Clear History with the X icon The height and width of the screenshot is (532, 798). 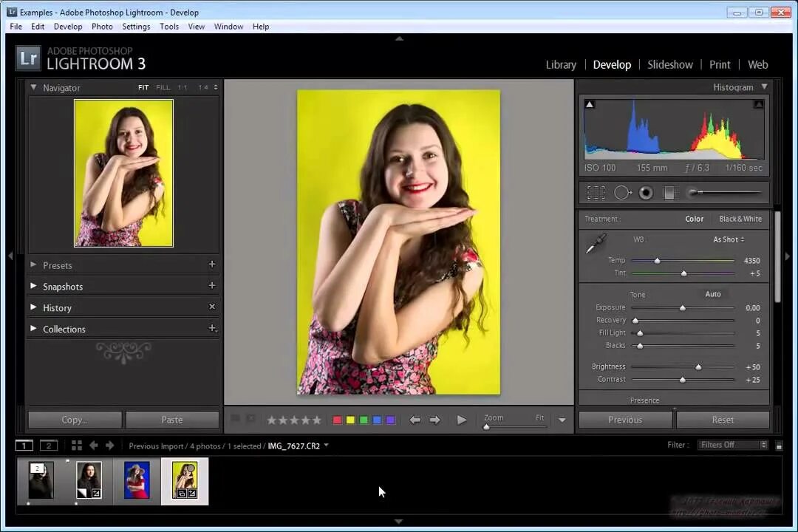(x=212, y=307)
